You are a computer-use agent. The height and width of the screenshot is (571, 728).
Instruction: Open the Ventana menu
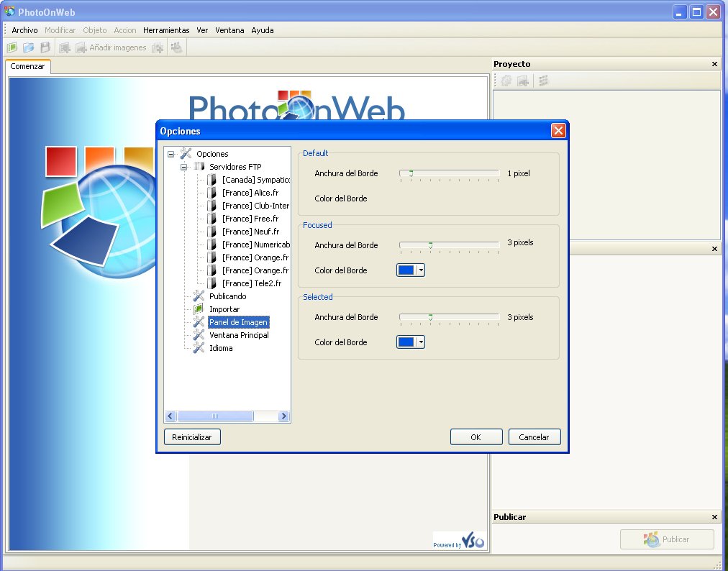229,30
